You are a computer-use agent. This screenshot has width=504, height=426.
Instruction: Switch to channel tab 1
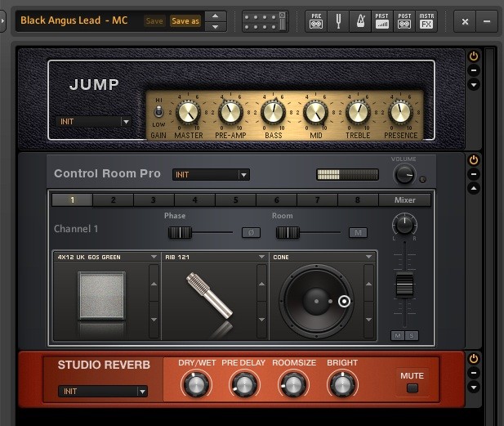(x=73, y=200)
